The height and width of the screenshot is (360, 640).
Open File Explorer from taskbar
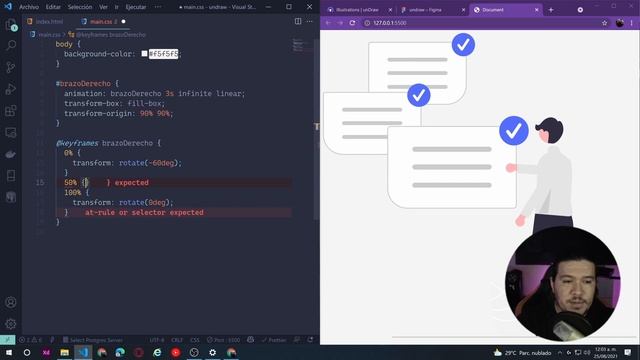point(64,352)
